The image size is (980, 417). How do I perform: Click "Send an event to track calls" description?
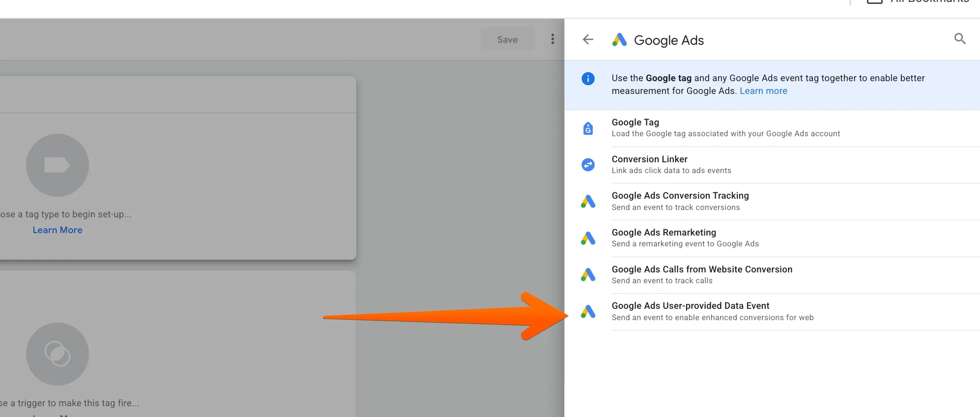662,281
